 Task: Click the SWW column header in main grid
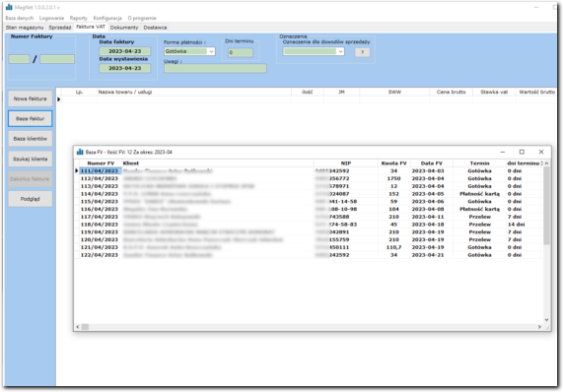(x=395, y=92)
